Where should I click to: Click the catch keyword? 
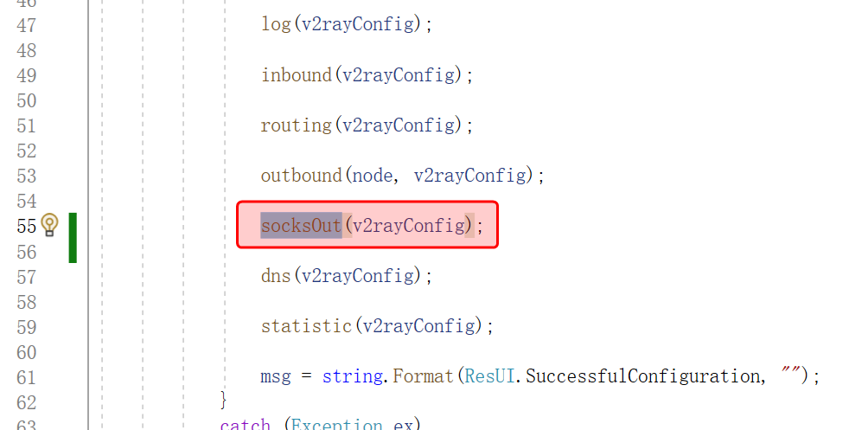[245, 425]
